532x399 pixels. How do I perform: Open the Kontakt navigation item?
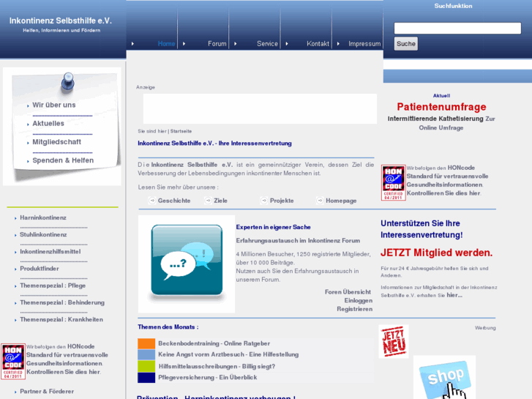(318, 44)
